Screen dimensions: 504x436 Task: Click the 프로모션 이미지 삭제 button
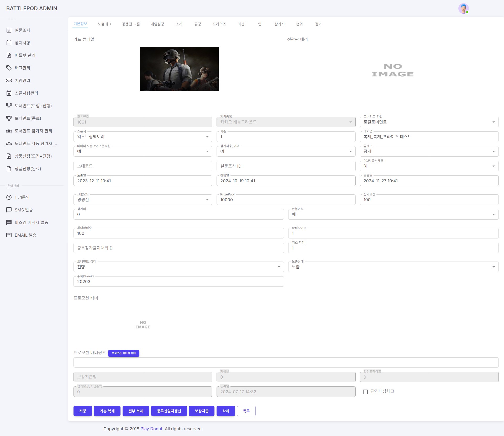123,353
